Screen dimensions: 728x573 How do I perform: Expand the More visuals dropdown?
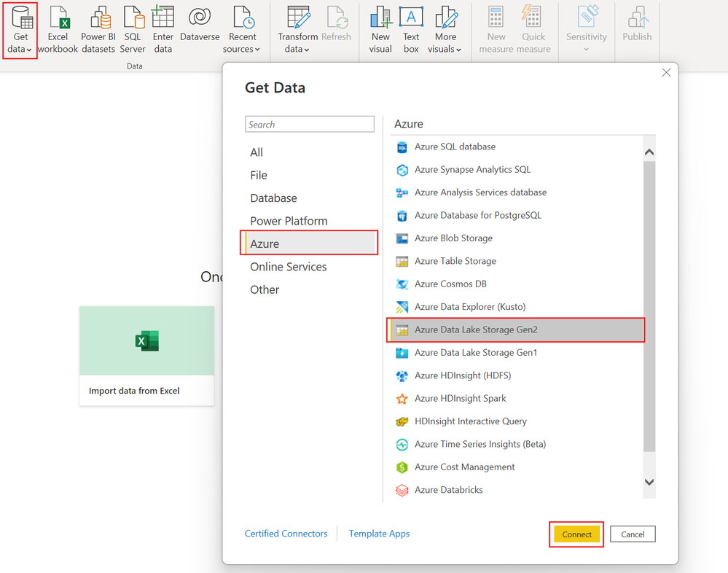[445, 31]
